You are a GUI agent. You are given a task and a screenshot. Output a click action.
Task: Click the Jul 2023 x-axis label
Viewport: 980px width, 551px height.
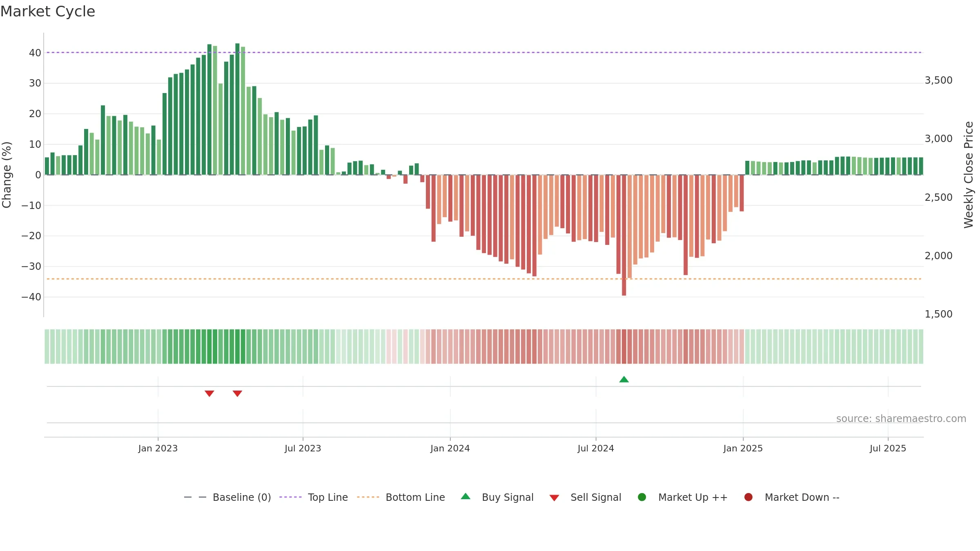tap(303, 448)
